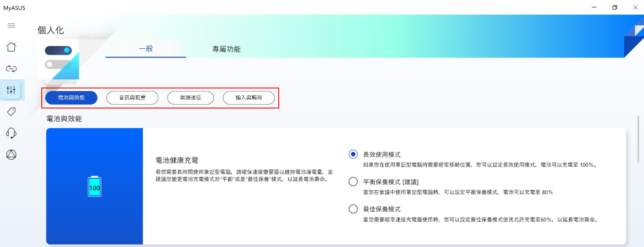Switch to the 專屬功能 tab
Screen dimensions: 644x247
226,49
